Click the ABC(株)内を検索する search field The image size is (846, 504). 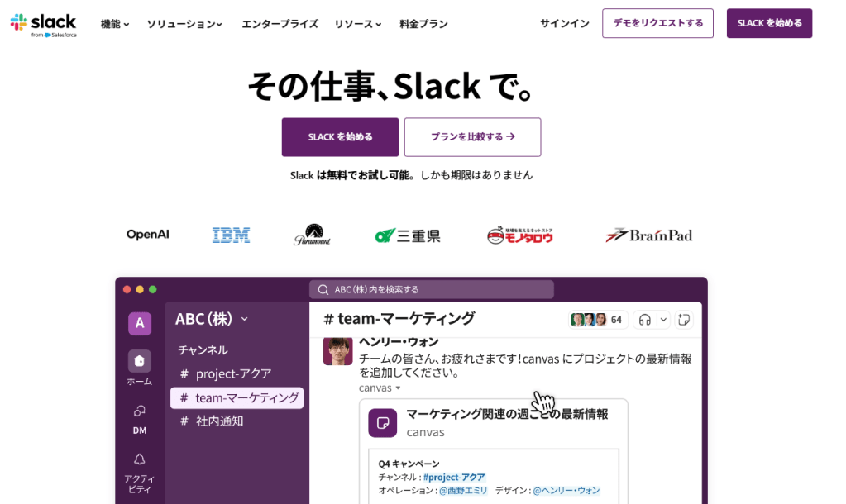(x=431, y=289)
